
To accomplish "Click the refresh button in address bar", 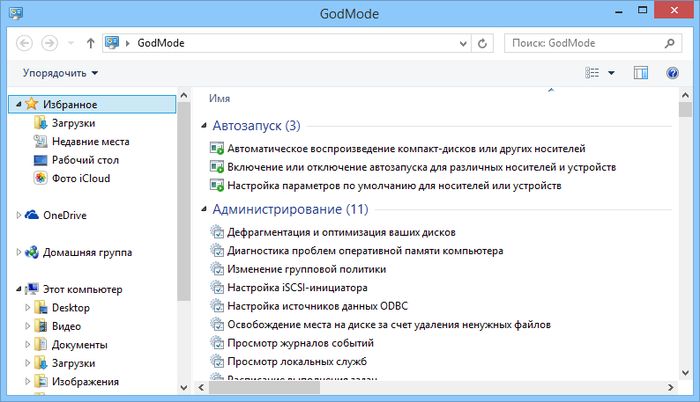I will (483, 44).
